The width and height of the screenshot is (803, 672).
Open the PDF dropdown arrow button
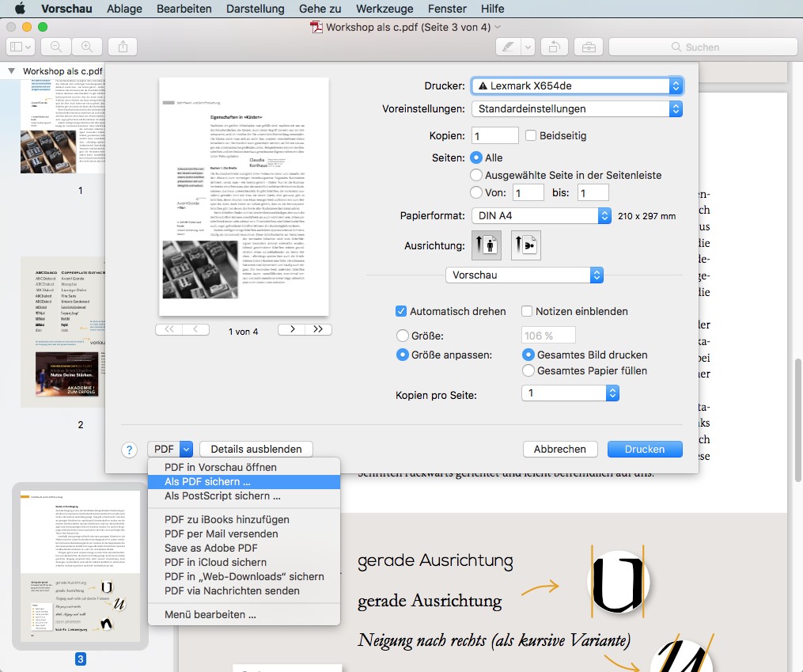tap(187, 450)
